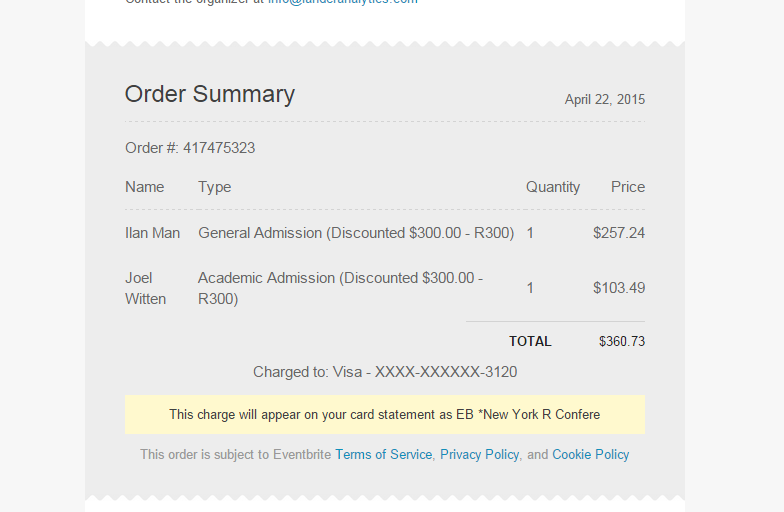Click the organizer email address link
Viewport: 784px width, 512px height.
click(342, 2)
